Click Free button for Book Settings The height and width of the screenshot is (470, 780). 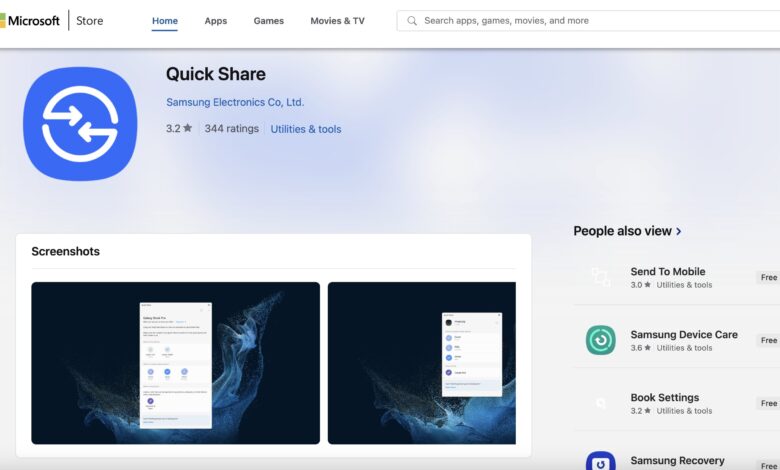tap(768, 403)
